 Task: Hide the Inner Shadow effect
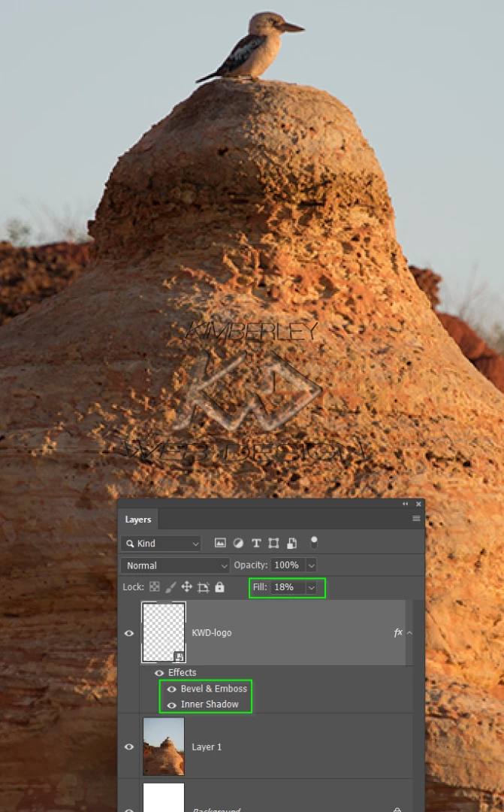[171, 704]
